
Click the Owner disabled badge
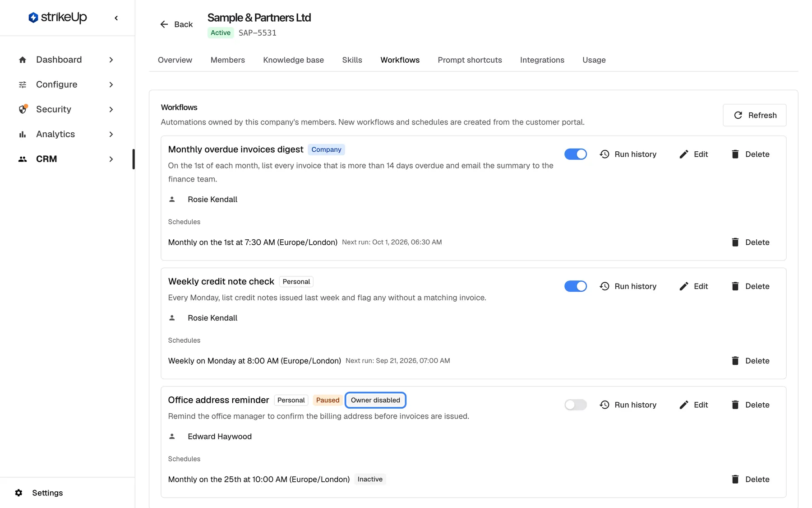[375, 400]
